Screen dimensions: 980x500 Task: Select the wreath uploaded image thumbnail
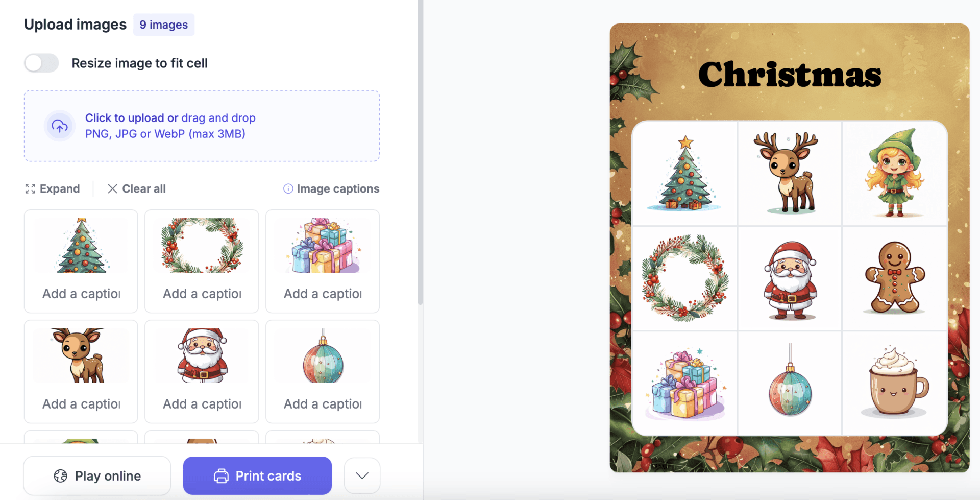(x=202, y=246)
